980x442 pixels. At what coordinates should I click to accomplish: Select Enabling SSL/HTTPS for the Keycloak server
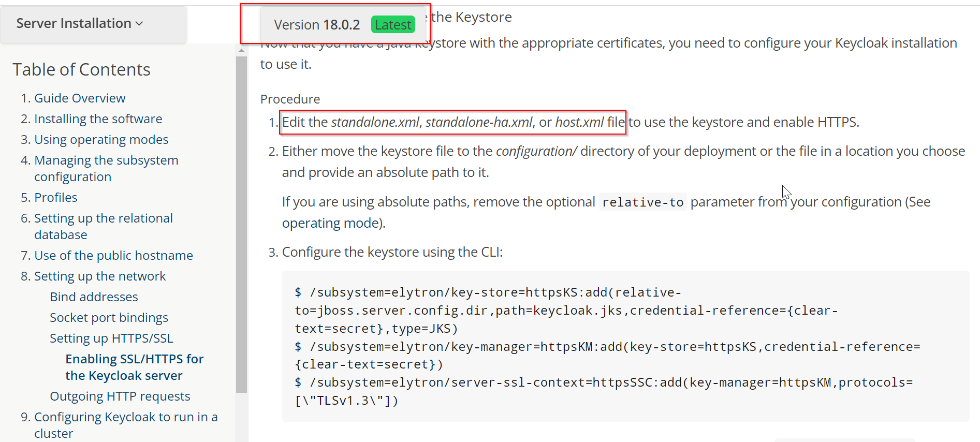(x=134, y=367)
